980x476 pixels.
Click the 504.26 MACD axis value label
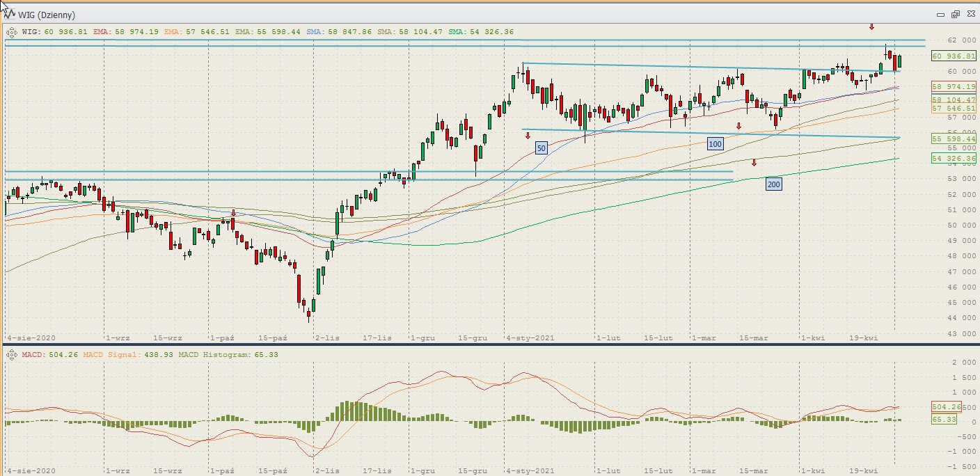pos(945,407)
